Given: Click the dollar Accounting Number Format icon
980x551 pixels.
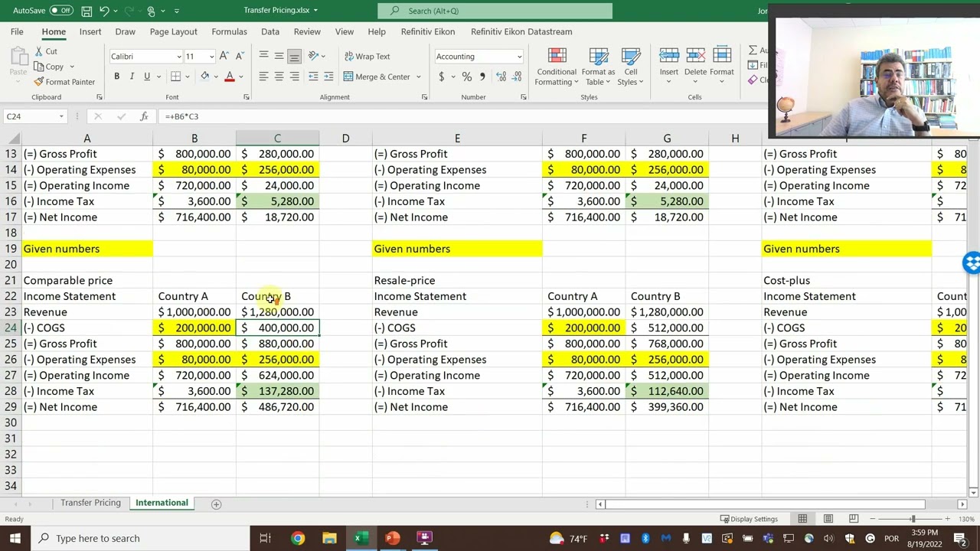Looking at the screenshot, I should pos(441,77).
